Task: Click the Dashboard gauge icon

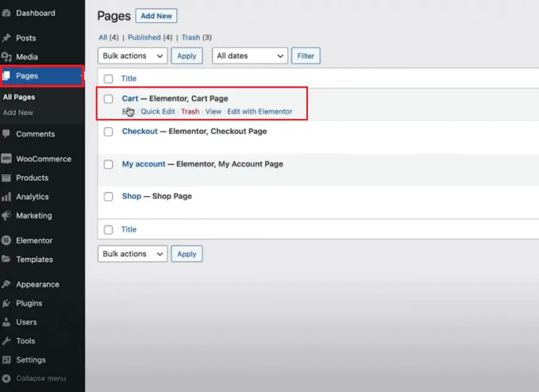Action: coord(6,13)
